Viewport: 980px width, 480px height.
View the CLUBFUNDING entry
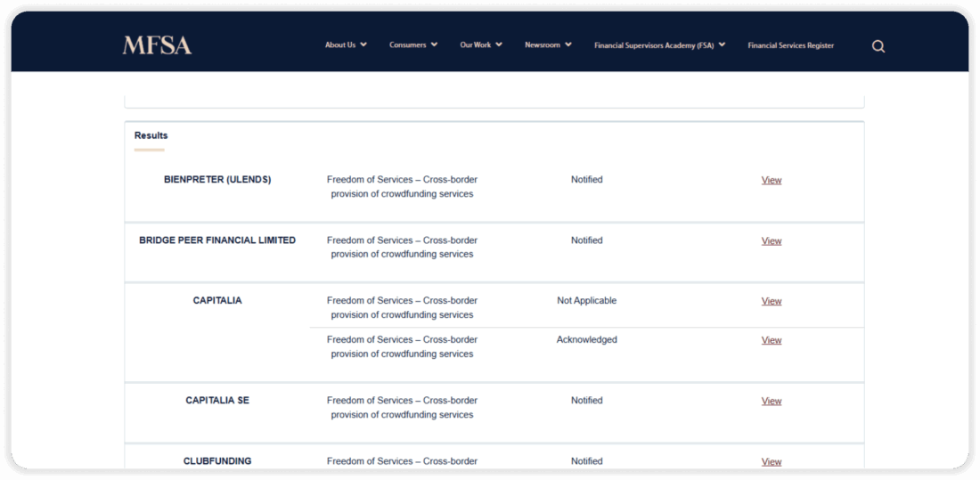coord(772,461)
